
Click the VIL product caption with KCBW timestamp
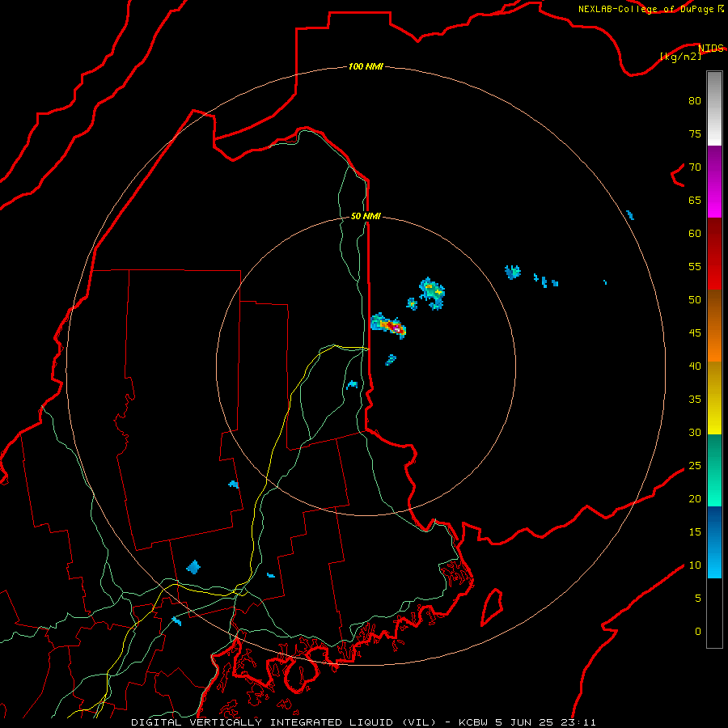point(363,722)
